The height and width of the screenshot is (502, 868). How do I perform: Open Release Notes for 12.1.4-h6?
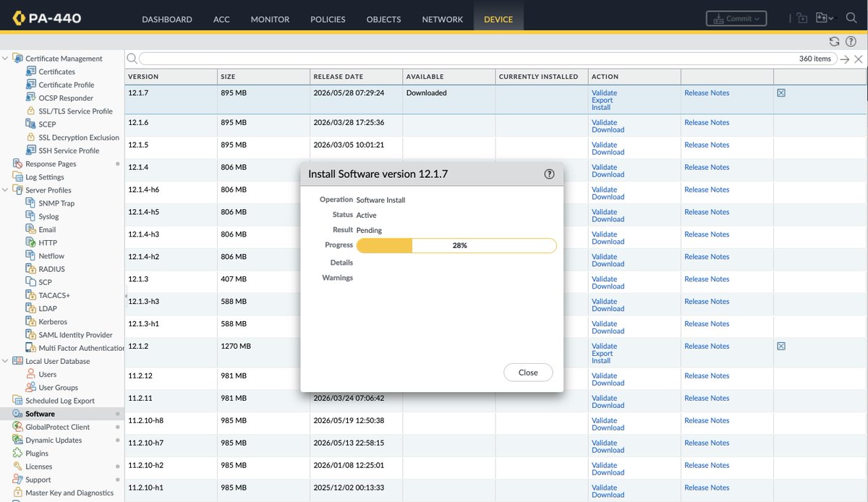point(707,190)
